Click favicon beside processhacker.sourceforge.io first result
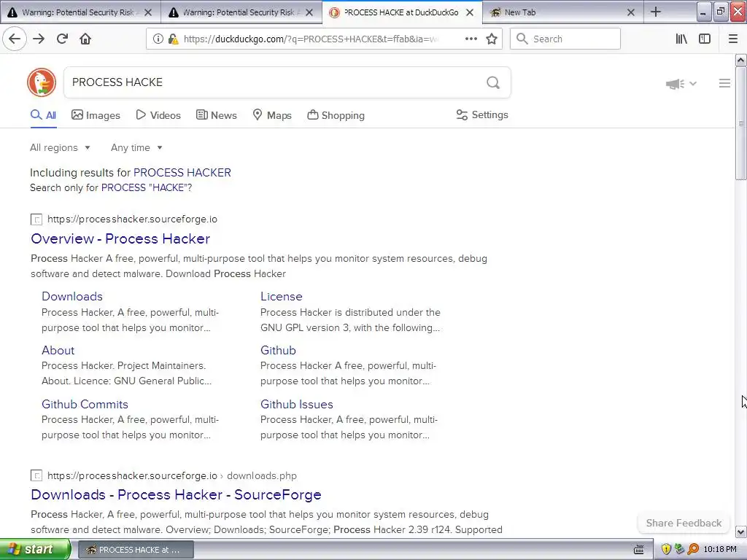Viewport: 747px width, 560px height. click(36, 219)
